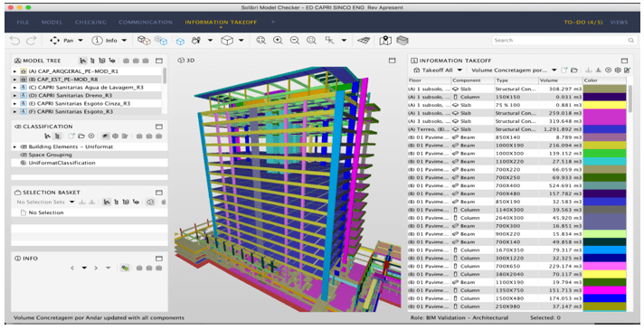644x330 pixels.
Task: Click the Redo arrow in the toolbar
Action: click(32, 40)
